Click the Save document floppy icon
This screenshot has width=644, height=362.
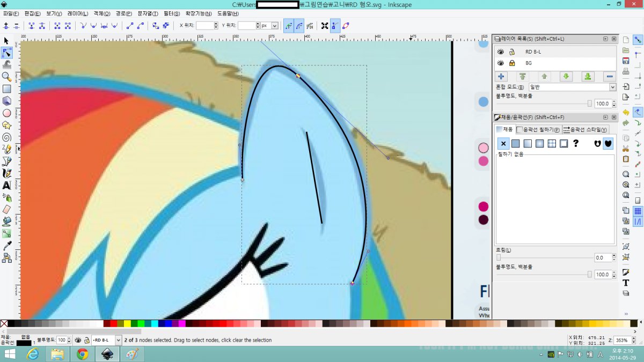tap(626, 61)
